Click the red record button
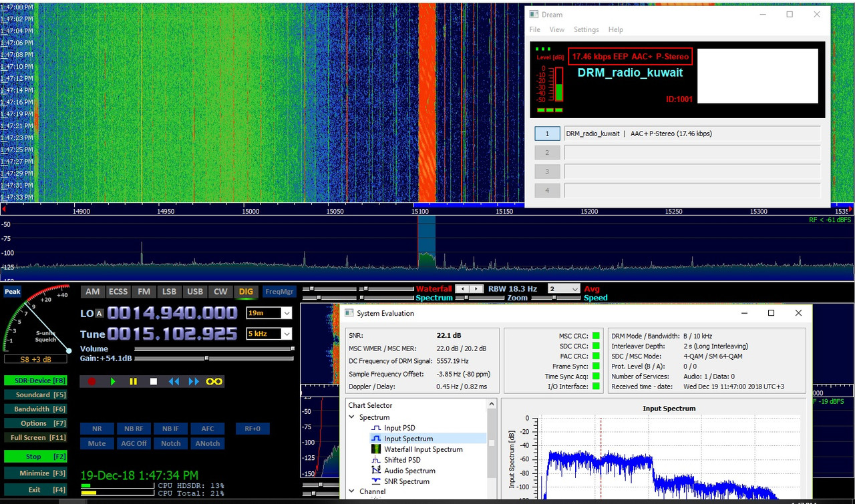This screenshot has width=855, height=504. point(92,381)
